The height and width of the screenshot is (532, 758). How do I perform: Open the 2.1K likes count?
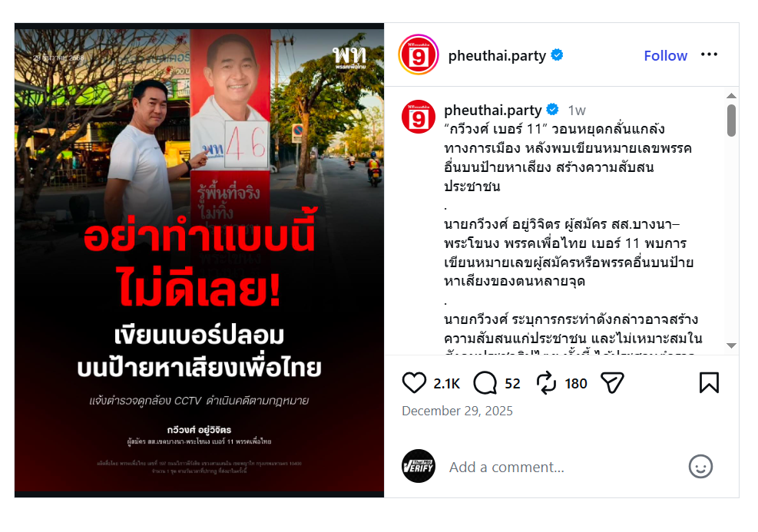[x=447, y=384]
